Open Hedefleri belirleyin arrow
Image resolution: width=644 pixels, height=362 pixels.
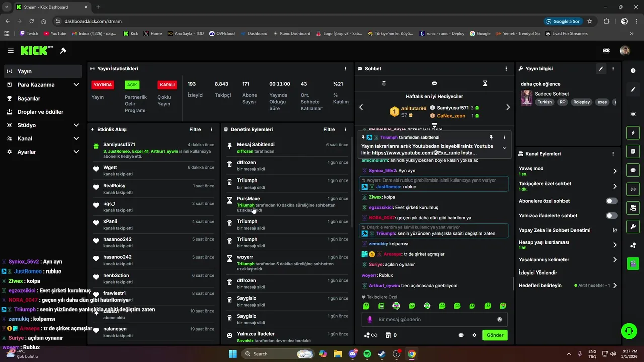(615, 285)
